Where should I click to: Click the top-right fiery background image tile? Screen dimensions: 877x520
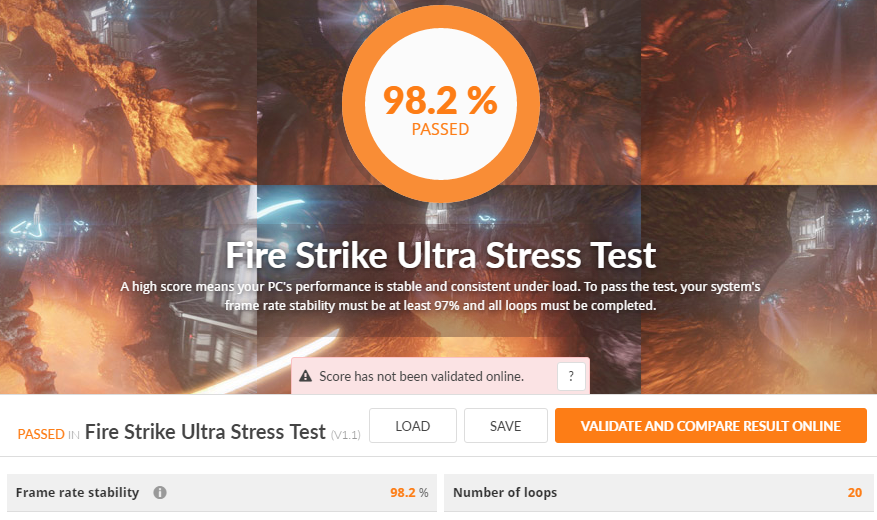click(x=759, y=92)
